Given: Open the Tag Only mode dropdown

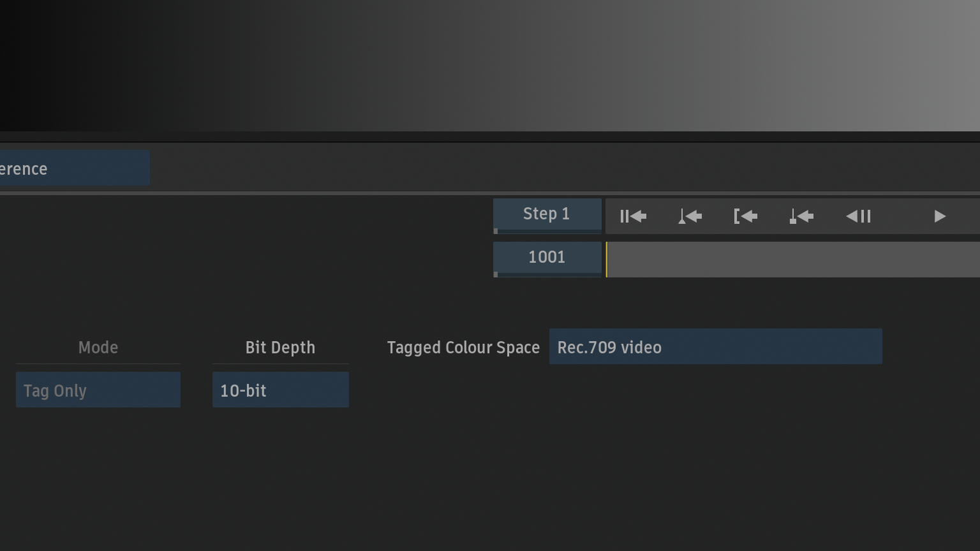Looking at the screenshot, I should [98, 390].
